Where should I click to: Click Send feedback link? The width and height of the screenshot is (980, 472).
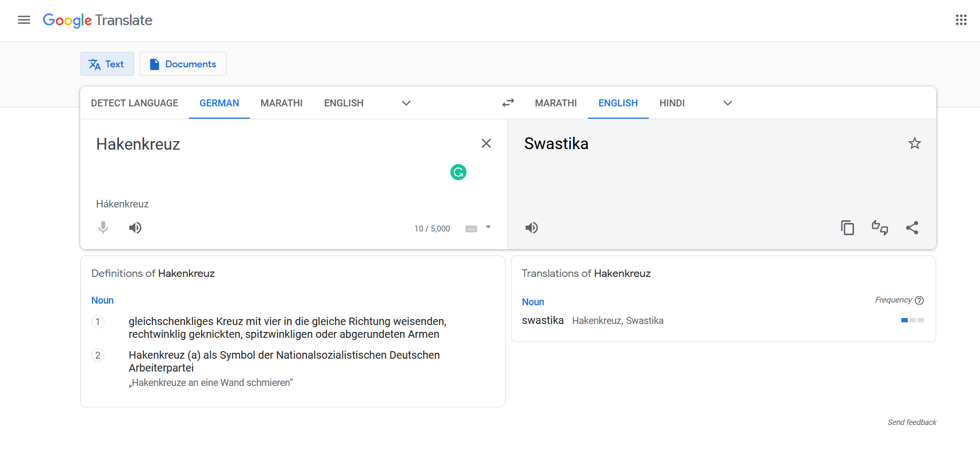pyautogui.click(x=912, y=422)
